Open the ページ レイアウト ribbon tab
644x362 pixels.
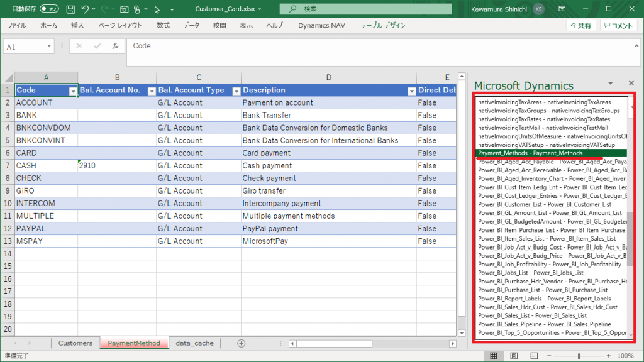(x=120, y=25)
